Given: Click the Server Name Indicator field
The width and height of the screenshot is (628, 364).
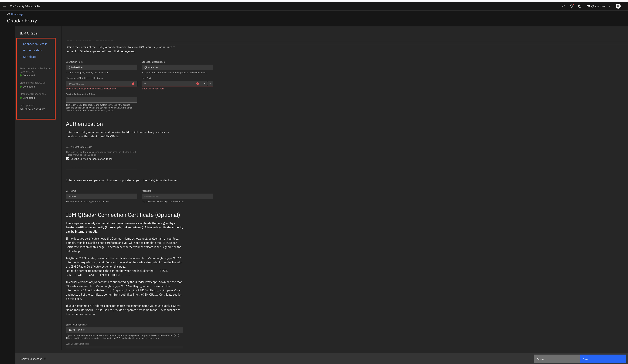Looking at the screenshot, I should [124, 330].
